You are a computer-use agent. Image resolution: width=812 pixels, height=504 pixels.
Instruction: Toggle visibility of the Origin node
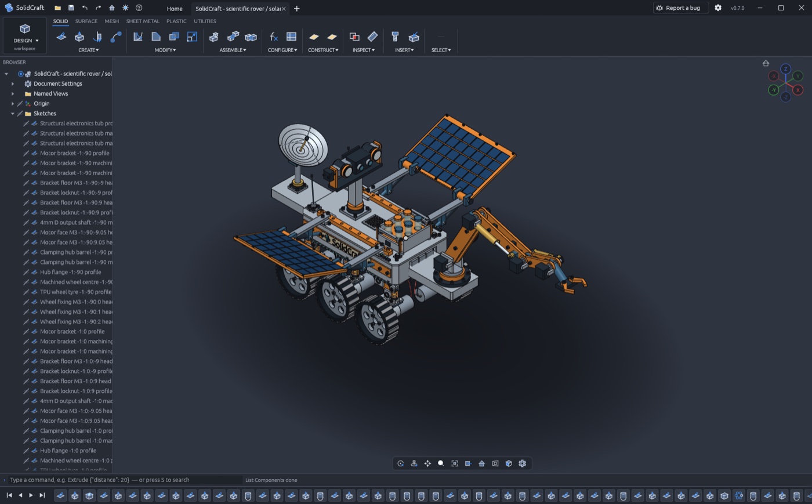click(x=20, y=104)
